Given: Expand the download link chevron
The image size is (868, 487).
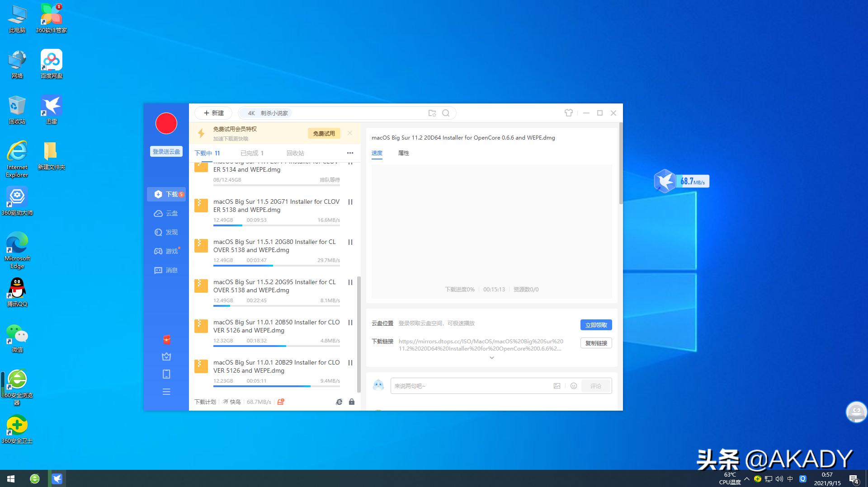Looking at the screenshot, I should click(491, 357).
